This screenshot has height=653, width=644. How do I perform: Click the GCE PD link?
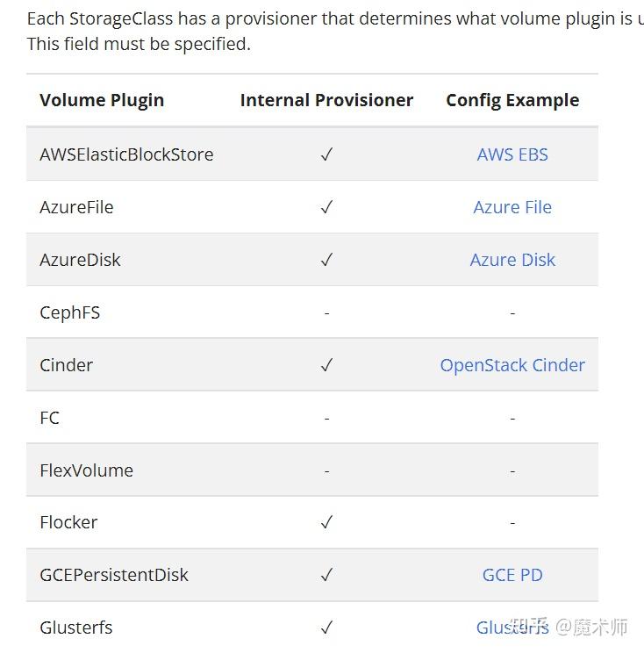(512, 575)
